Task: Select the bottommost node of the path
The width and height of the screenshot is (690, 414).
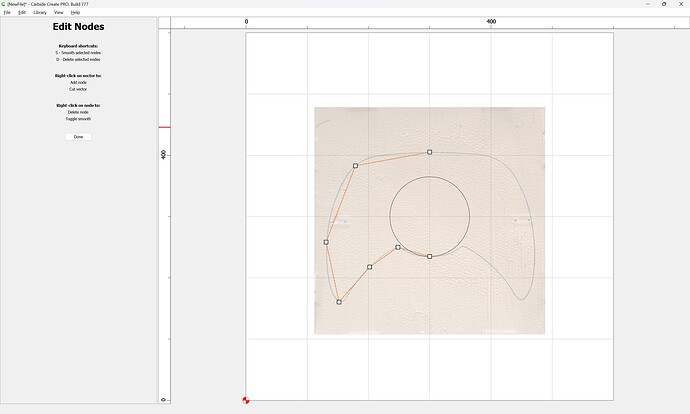Action: pyautogui.click(x=339, y=302)
